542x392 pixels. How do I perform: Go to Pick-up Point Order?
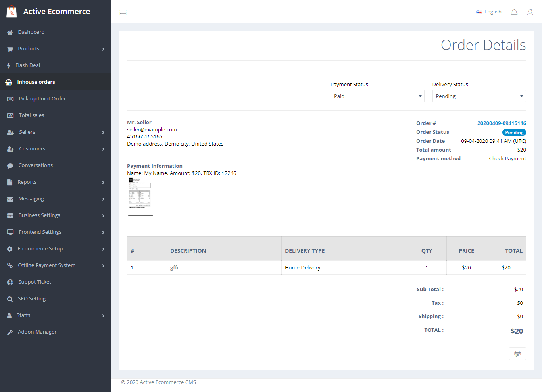pyautogui.click(x=42, y=99)
